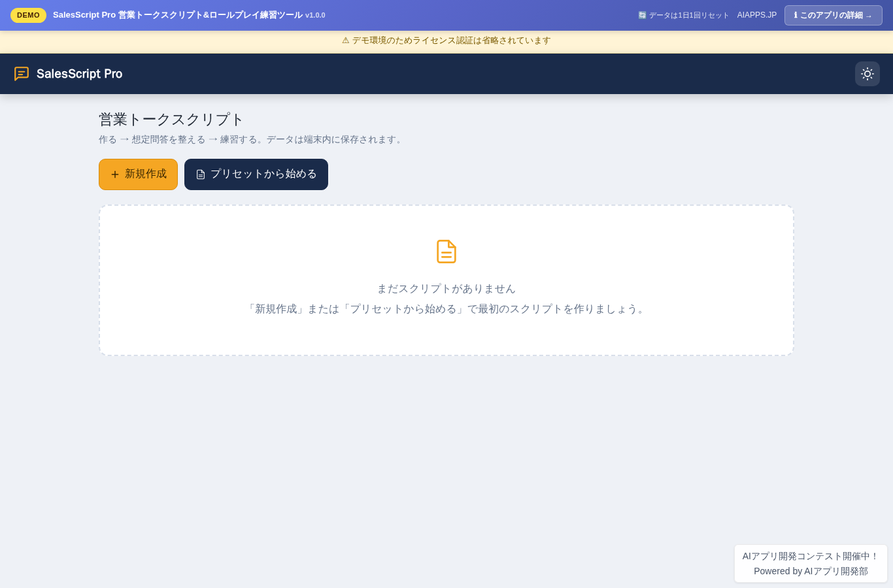Click the subtitle 作る → 想定問答を整える text
Image resolution: width=893 pixels, height=588 pixels.
pyautogui.click(x=252, y=139)
